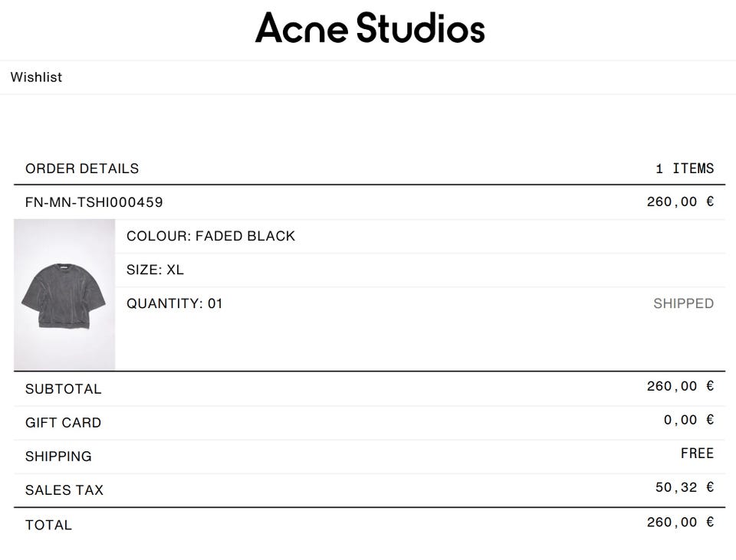Screen dimensions: 736x560
Task: Click the FREE shipping value
Action: coord(697,454)
